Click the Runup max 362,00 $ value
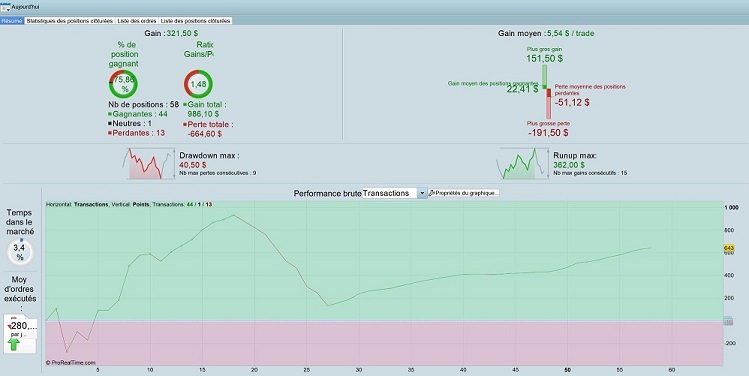 tap(569, 165)
